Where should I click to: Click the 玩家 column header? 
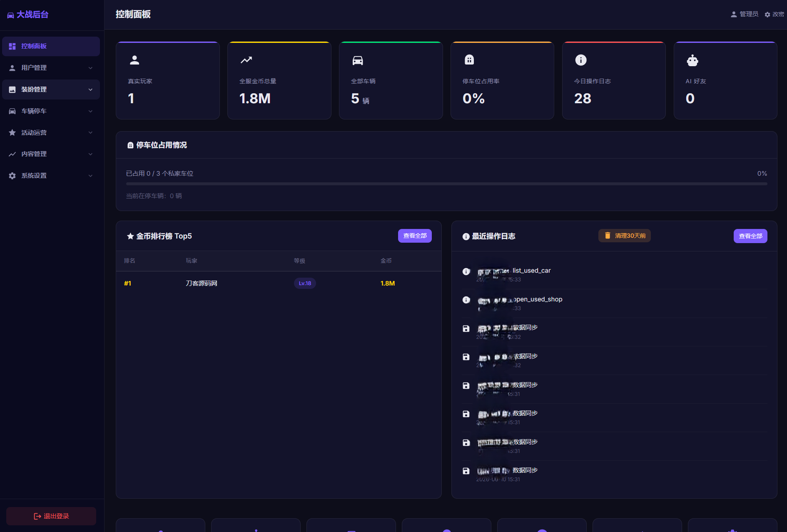(192, 261)
